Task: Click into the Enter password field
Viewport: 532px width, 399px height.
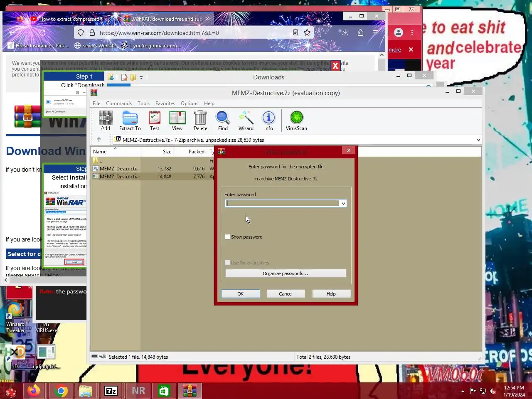Action: [283, 203]
